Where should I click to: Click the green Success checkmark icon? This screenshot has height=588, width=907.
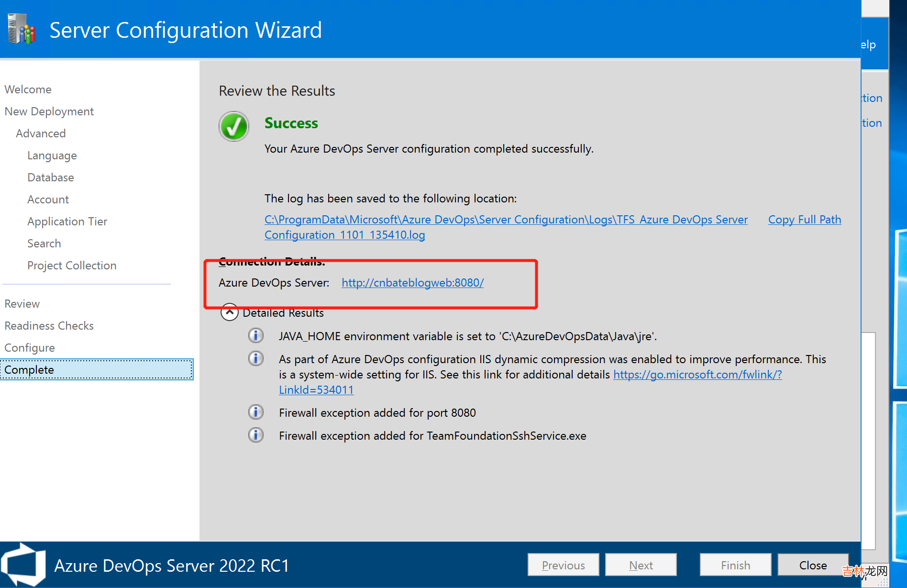(x=233, y=126)
